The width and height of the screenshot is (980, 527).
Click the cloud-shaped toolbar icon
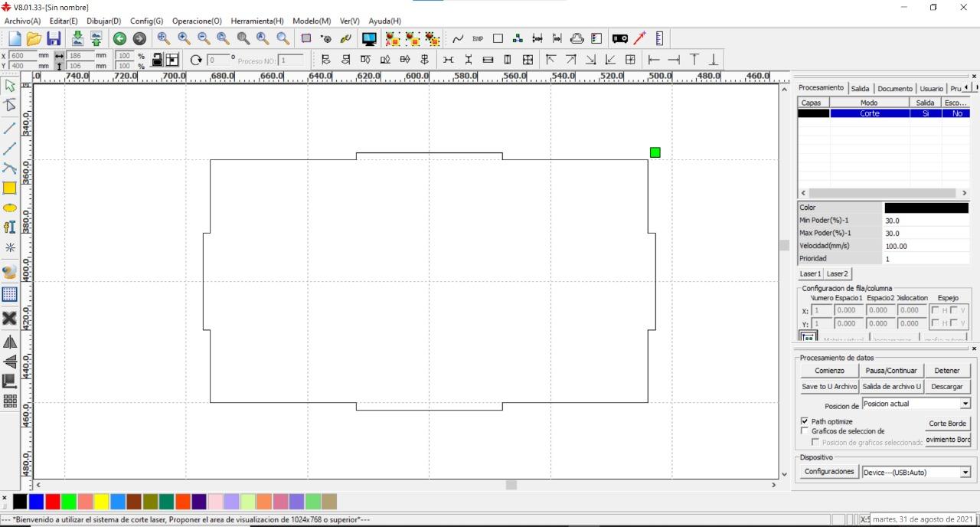(x=577, y=38)
